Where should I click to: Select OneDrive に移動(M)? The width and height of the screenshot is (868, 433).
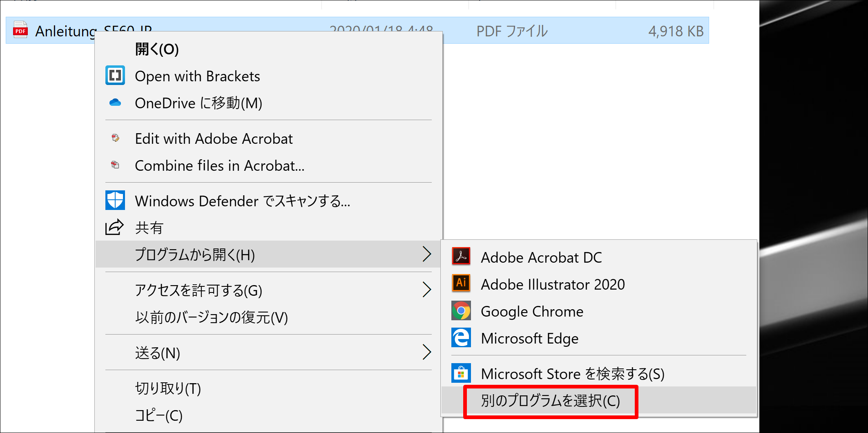point(269,103)
